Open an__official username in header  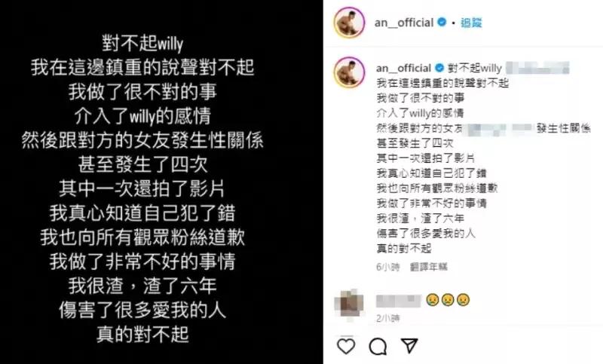[404, 23]
